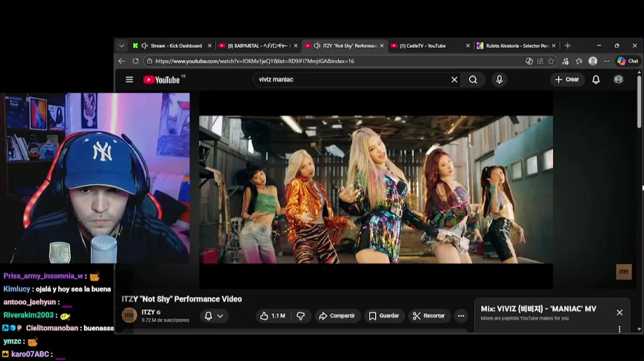644x361 pixels.
Task: Click the Compartir share button
Action: pyautogui.click(x=337, y=316)
